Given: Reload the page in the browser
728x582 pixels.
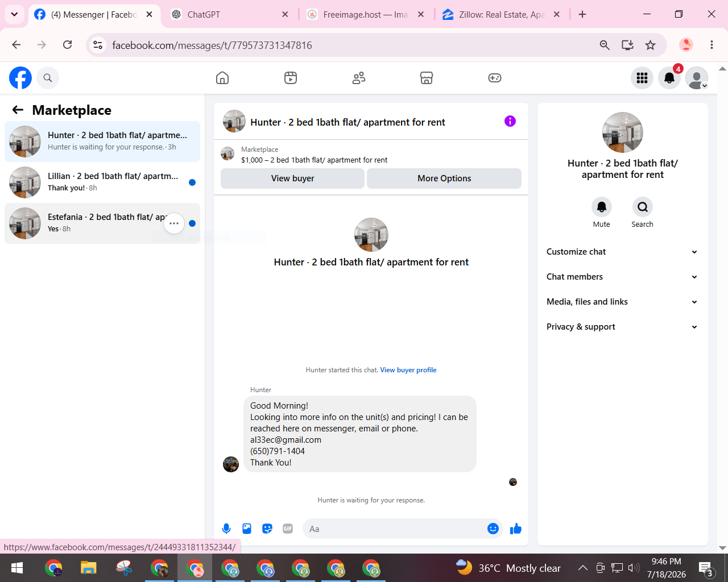Looking at the screenshot, I should (x=67, y=45).
